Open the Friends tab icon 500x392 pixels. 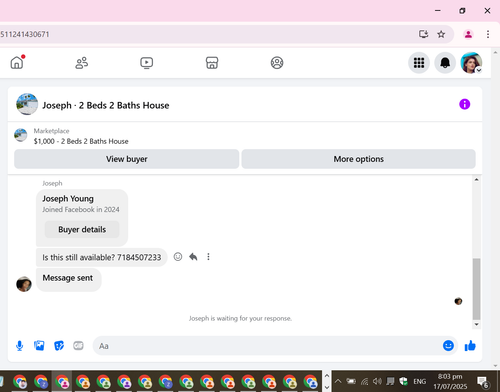(x=82, y=63)
